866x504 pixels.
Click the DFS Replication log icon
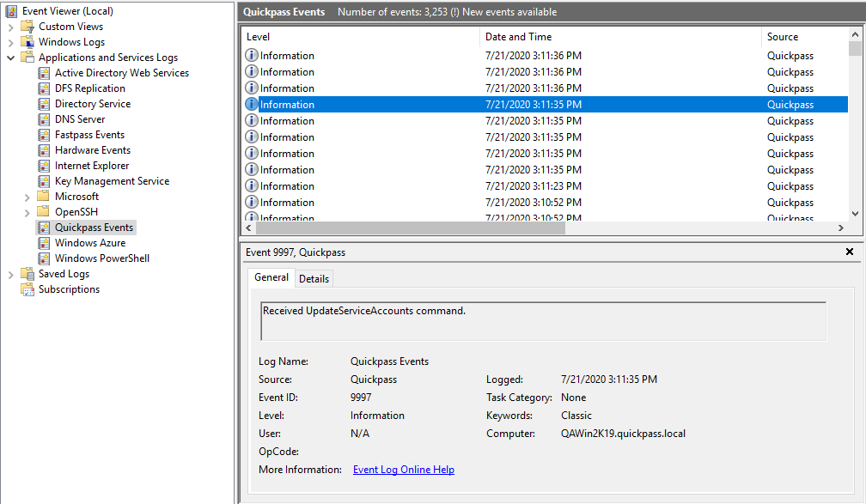coord(44,88)
